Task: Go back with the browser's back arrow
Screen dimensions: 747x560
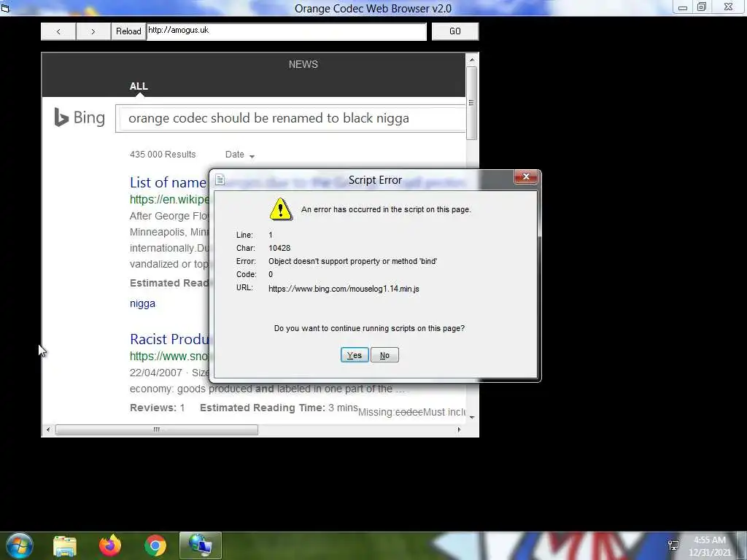Action: coord(58,31)
